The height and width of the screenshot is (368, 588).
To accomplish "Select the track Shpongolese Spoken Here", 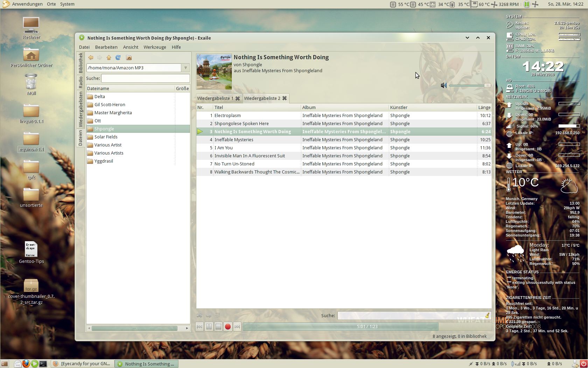I will (x=344, y=123).
